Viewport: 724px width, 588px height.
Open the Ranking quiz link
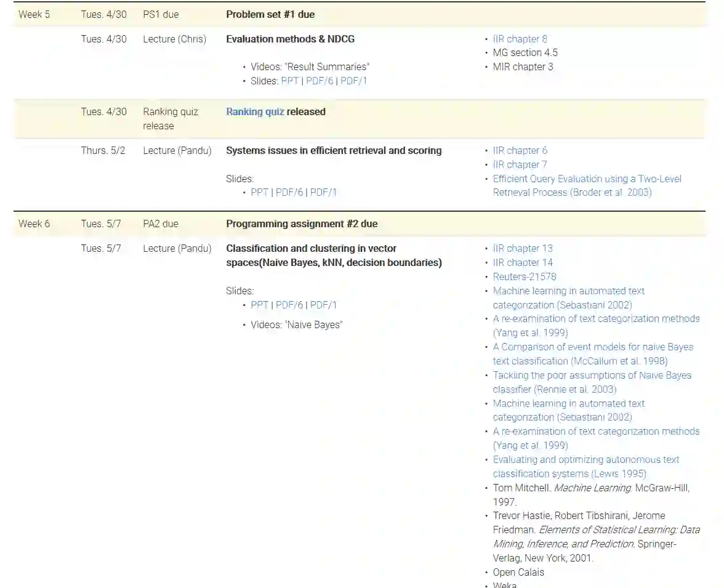(x=255, y=112)
